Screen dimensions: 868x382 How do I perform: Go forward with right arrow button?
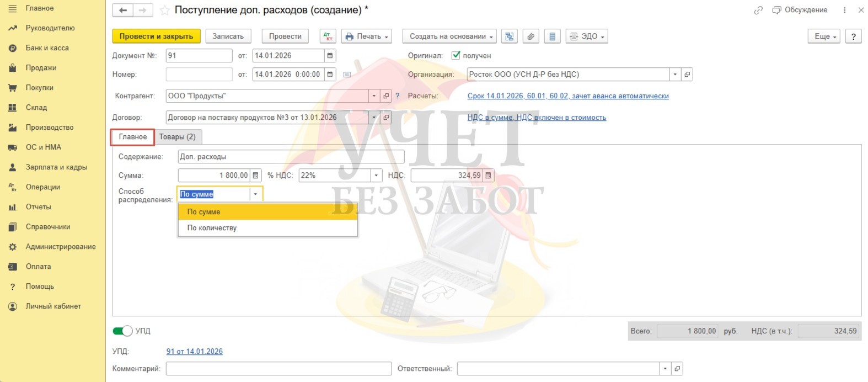[x=143, y=10]
